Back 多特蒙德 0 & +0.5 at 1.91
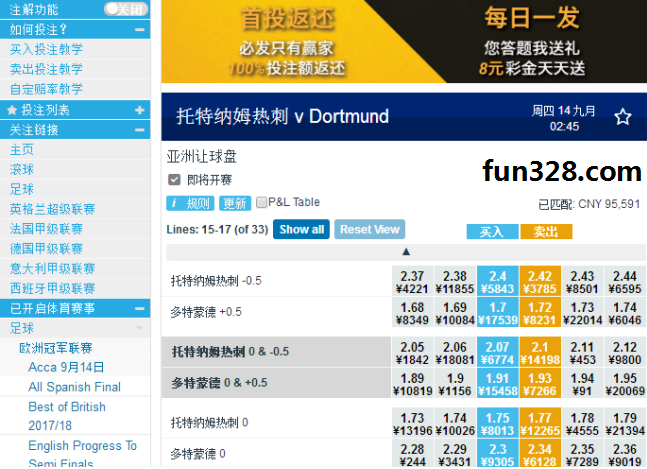Screen dimensions: 647x469 (497, 384)
